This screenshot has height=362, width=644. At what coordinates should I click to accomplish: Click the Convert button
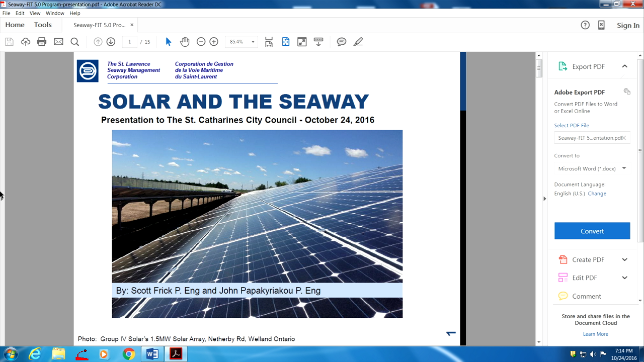point(592,231)
